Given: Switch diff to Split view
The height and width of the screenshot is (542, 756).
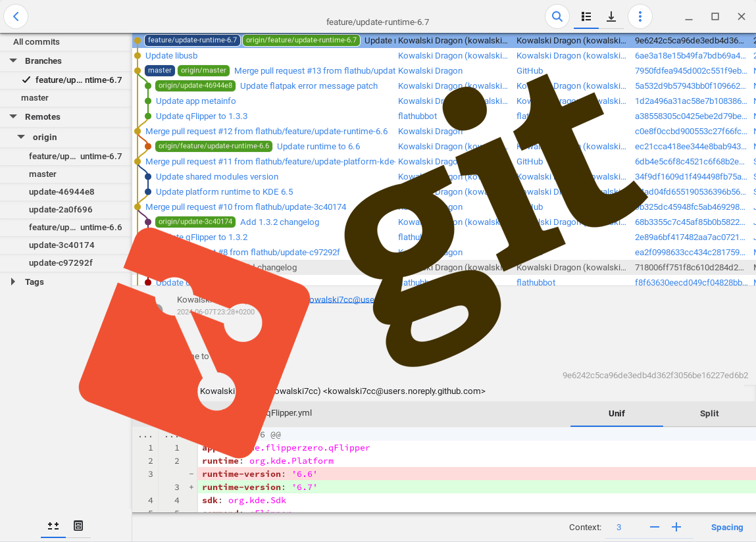Looking at the screenshot, I should 709,414.
